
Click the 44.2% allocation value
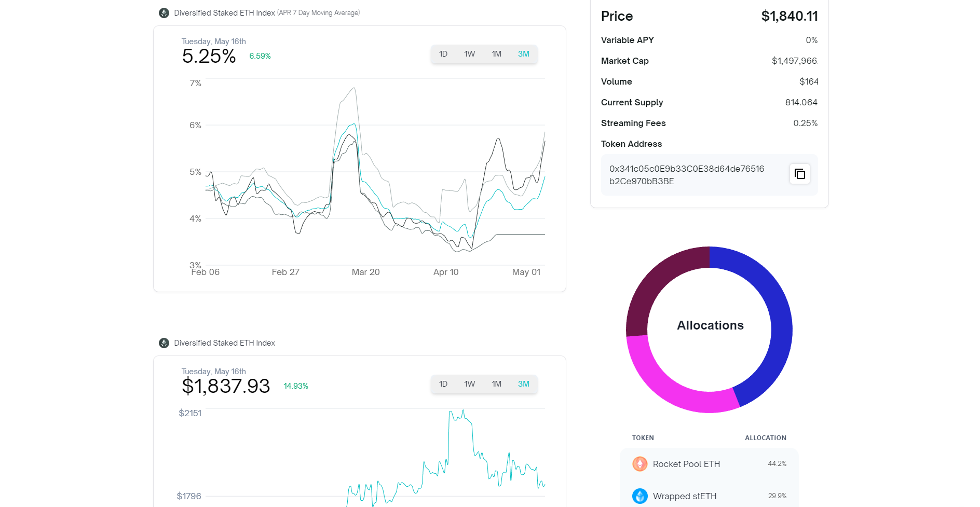pos(777,464)
